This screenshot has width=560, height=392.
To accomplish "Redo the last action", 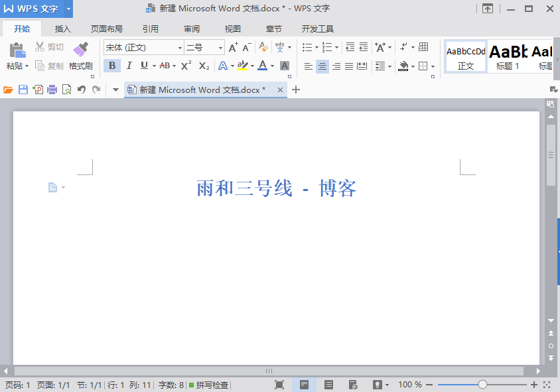I will [96, 90].
